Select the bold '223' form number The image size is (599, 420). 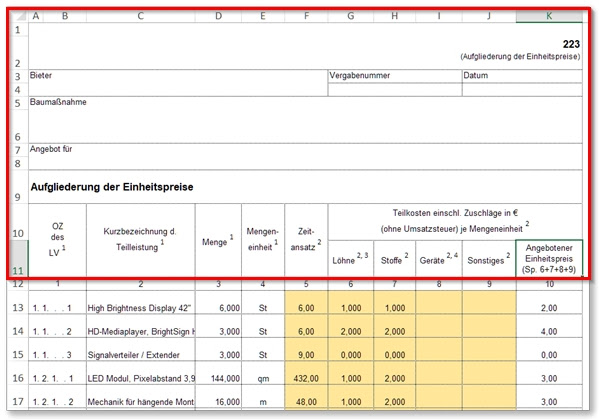[x=571, y=44]
